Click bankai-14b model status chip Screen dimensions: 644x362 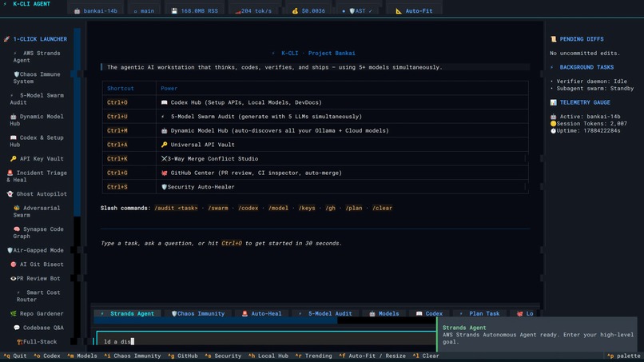pyautogui.click(x=96, y=11)
